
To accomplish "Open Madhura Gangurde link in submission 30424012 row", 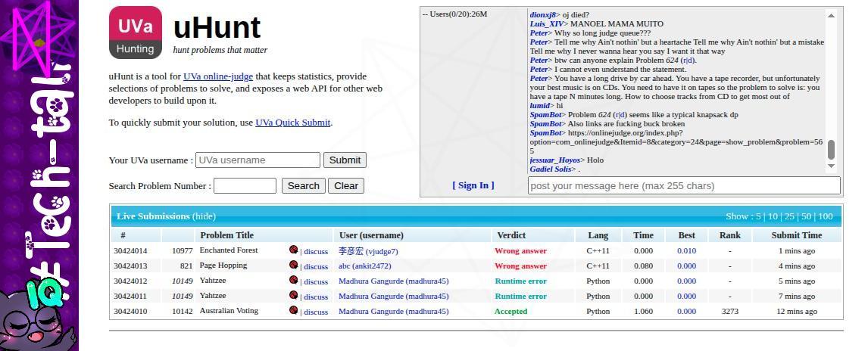I will pyautogui.click(x=394, y=281).
